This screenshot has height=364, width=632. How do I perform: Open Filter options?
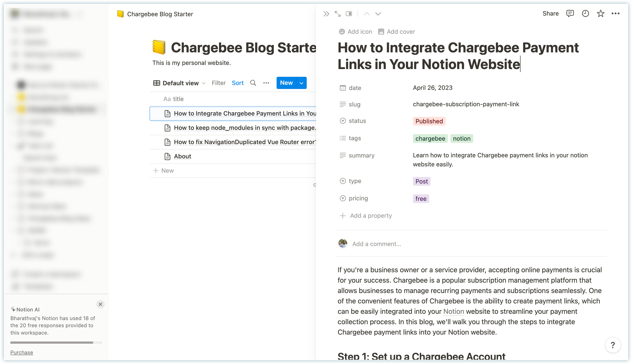[x=218, y=83]
